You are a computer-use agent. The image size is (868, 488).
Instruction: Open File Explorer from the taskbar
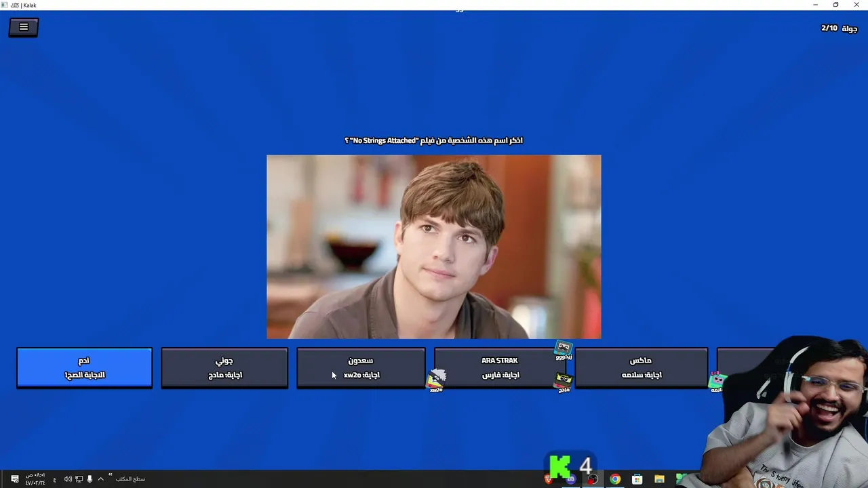click(659, 479)
